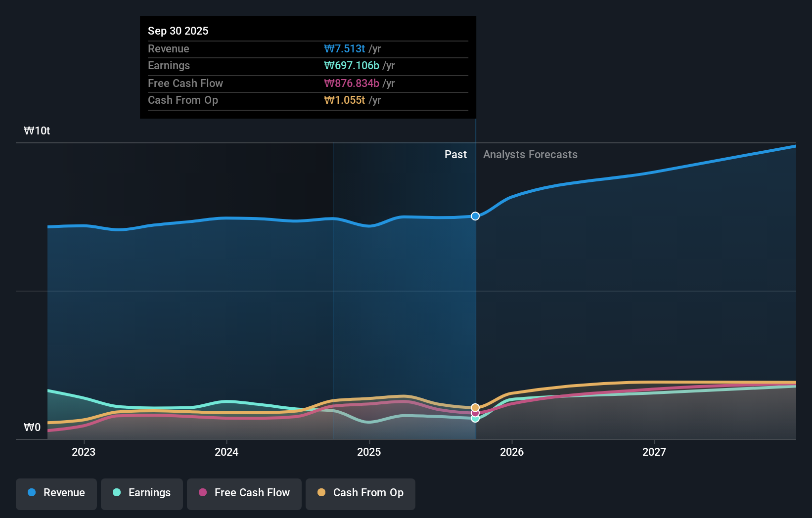Toggle the Earnings series off
Viewport: 812px width, 518px height.
pos(142,493)
